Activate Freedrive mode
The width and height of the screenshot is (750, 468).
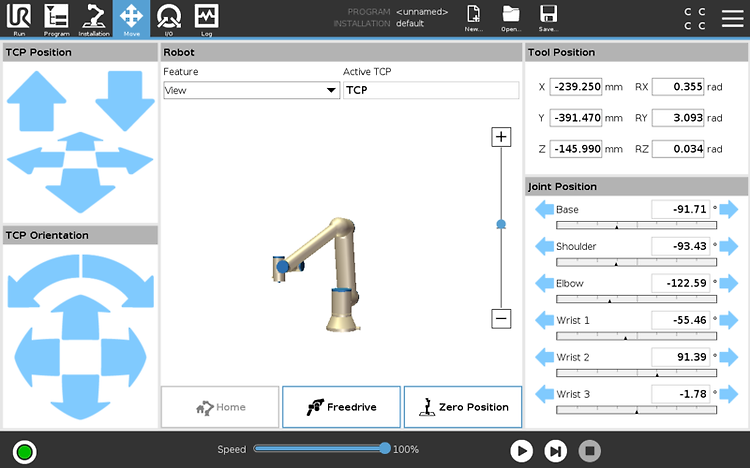[341, 407]
